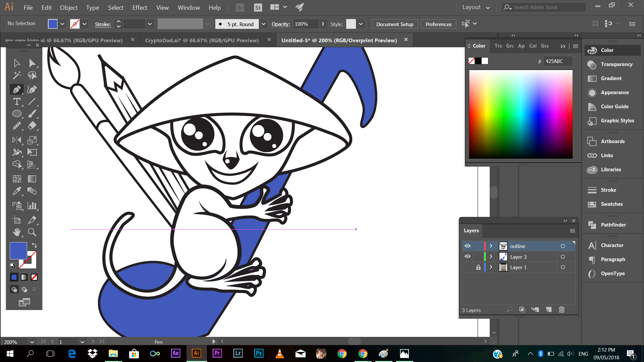This screenshot has height=362, width=644.
Task: Select the Curvature tool
Action: (32, 89)
